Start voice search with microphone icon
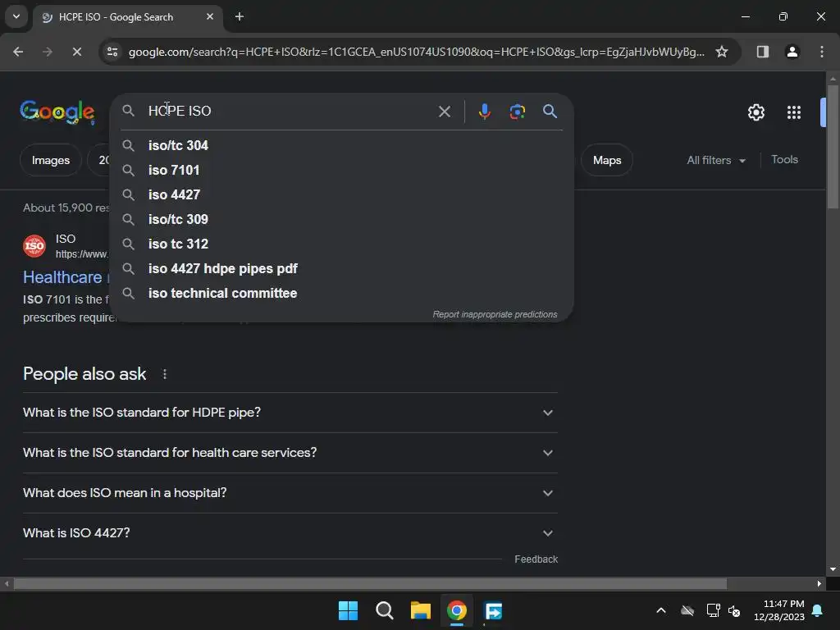Screen dimensions: 840x630 484,112
